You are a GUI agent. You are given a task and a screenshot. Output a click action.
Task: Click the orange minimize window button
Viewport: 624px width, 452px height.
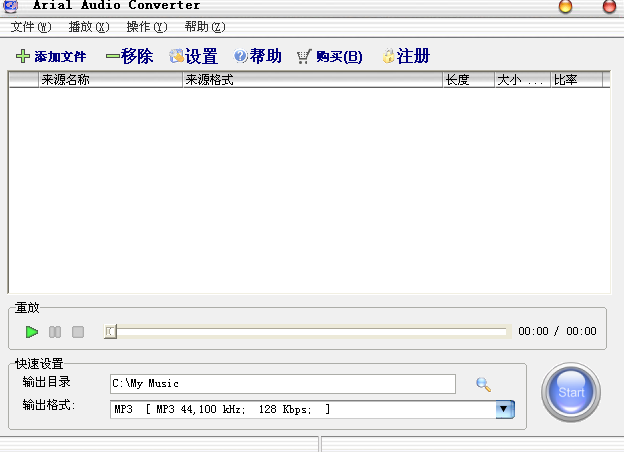pos(565,6)
